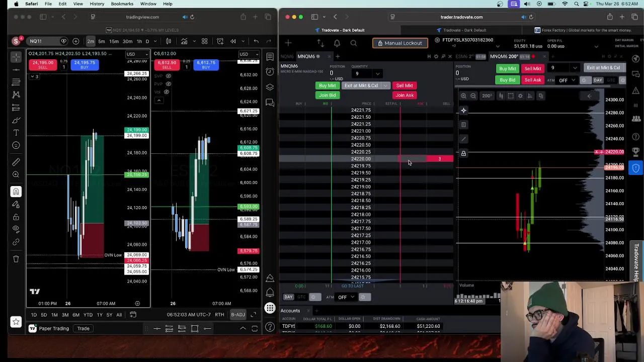Click Join Bid button
This screenshot has height=362, width=644.
tap(327, 96)
